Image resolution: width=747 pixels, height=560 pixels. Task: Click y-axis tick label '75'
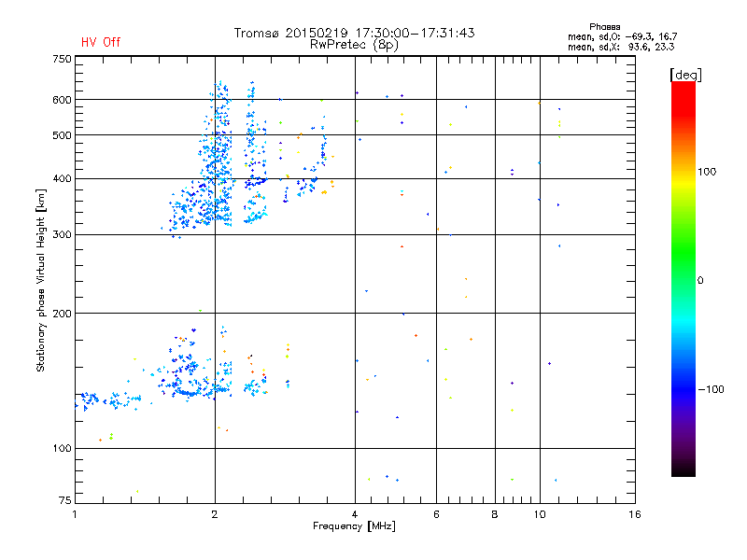(x=65, y=500)
